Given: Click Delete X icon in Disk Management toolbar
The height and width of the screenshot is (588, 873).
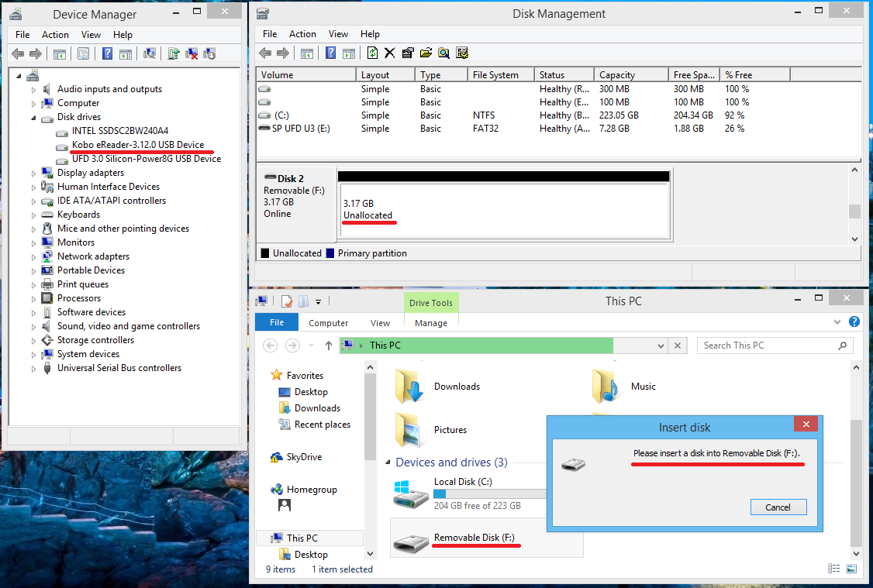Looking at the screenshot, I should tap(390, 53).
